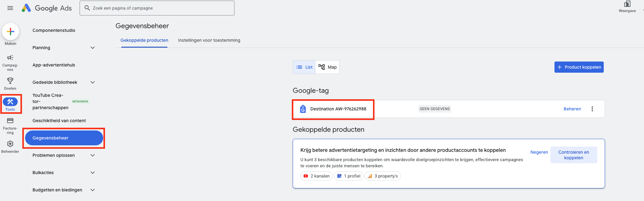Open three-dot menu for Google tag
The image size is (644, 201).
tap(592, 109)
